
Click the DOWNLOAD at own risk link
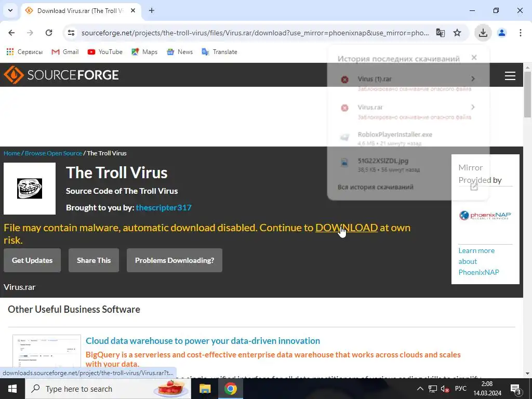[x=347, y=228]
